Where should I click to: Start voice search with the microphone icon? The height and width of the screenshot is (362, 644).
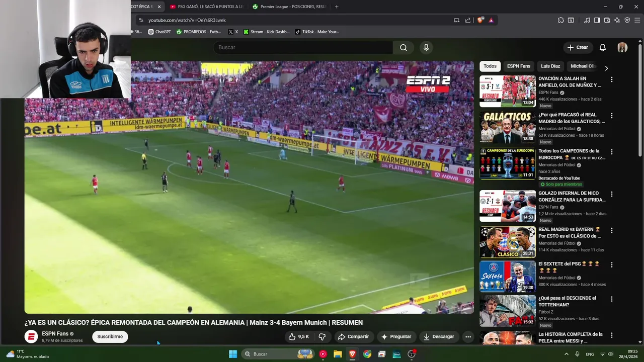pos(426,47)
